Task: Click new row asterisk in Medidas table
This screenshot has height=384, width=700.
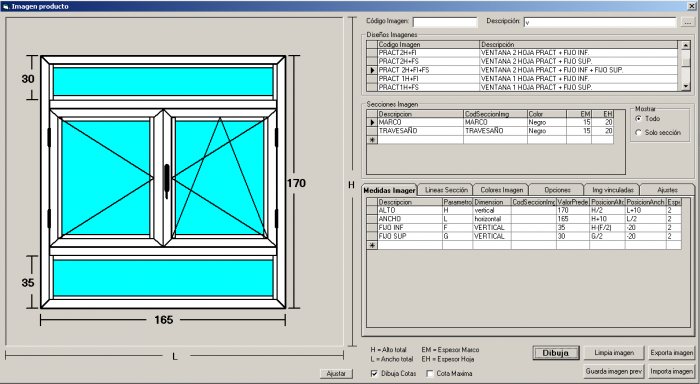Action: point(372,245)
